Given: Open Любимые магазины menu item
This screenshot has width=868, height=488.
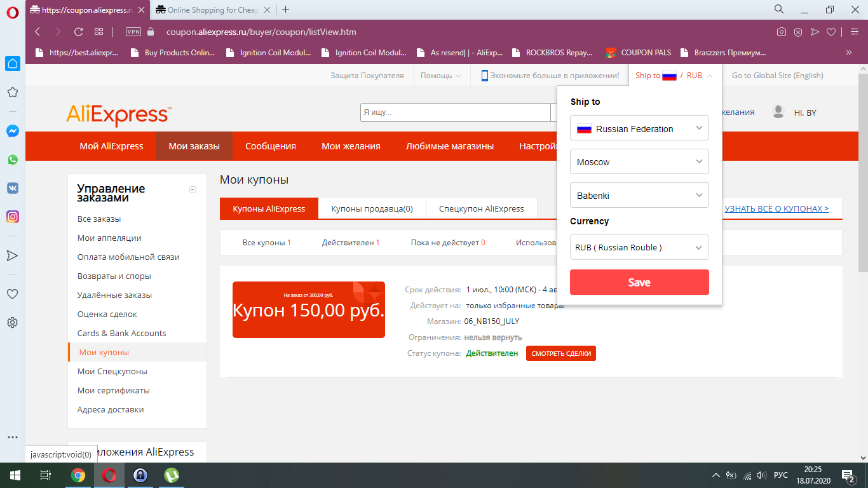Looking at the screenshot, I should (x=450, y=146).
